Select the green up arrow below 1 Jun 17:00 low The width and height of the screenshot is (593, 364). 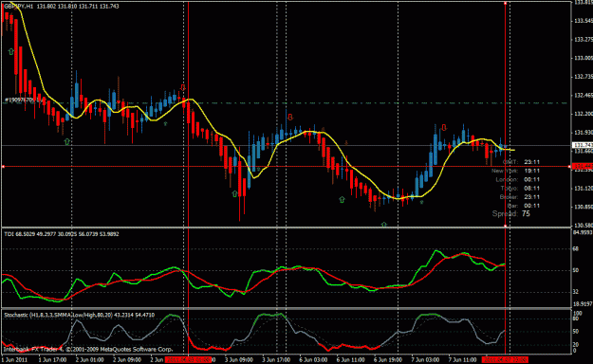click(67, 142)
